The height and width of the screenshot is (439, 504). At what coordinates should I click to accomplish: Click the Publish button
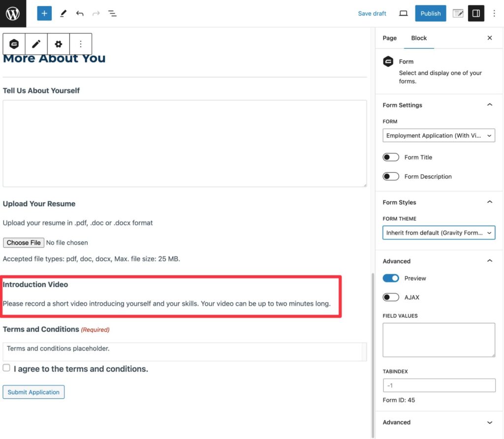[x=430, y=13]
